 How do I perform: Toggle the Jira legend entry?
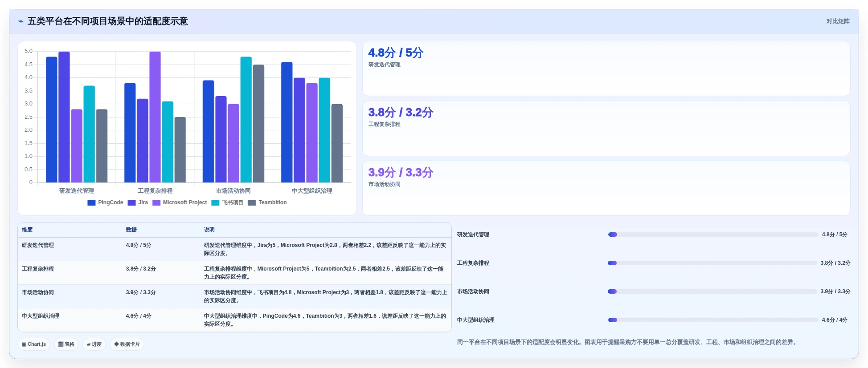(x=138, y=202)
